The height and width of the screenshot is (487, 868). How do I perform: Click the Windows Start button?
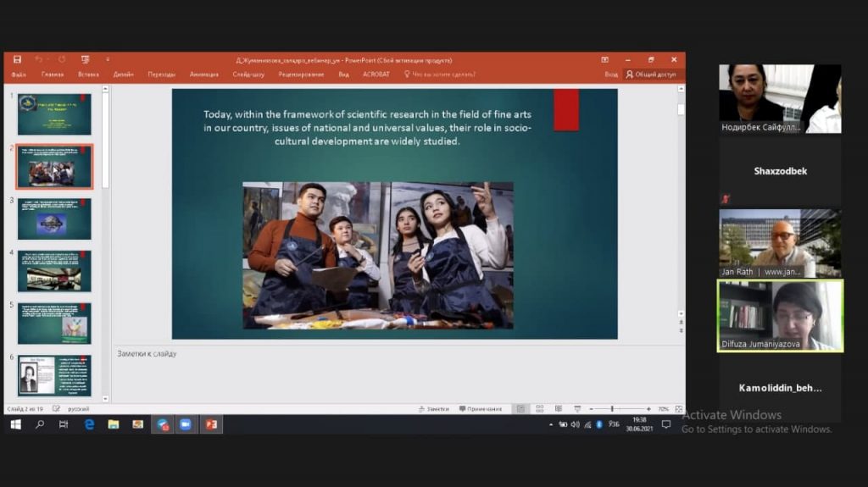click(15, 424)
